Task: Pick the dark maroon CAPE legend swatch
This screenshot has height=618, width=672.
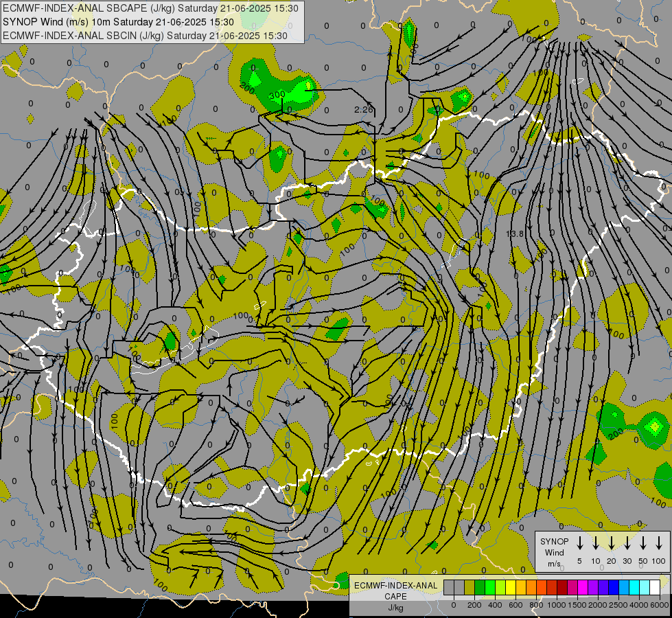Action: [x=562, y=587]
